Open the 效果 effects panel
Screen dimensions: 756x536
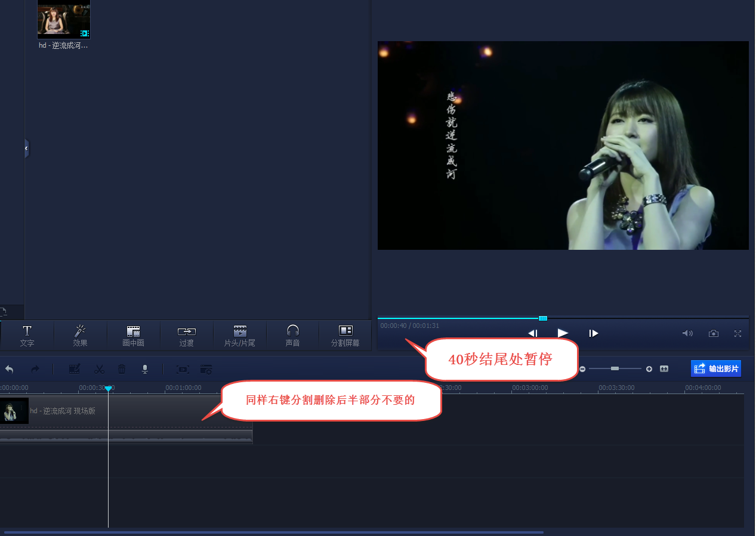coord(80,336)
